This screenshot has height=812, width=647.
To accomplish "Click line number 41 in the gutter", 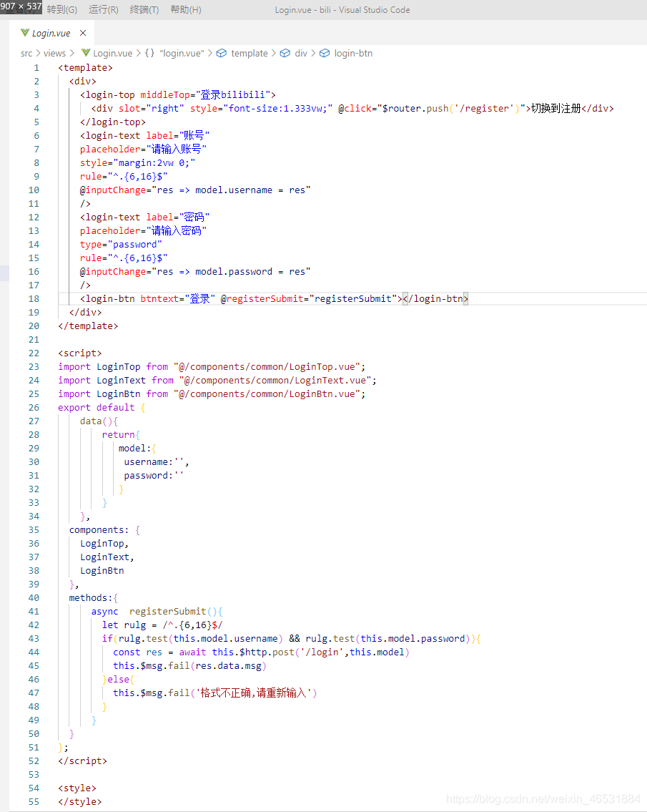I will tap(34, 612).
